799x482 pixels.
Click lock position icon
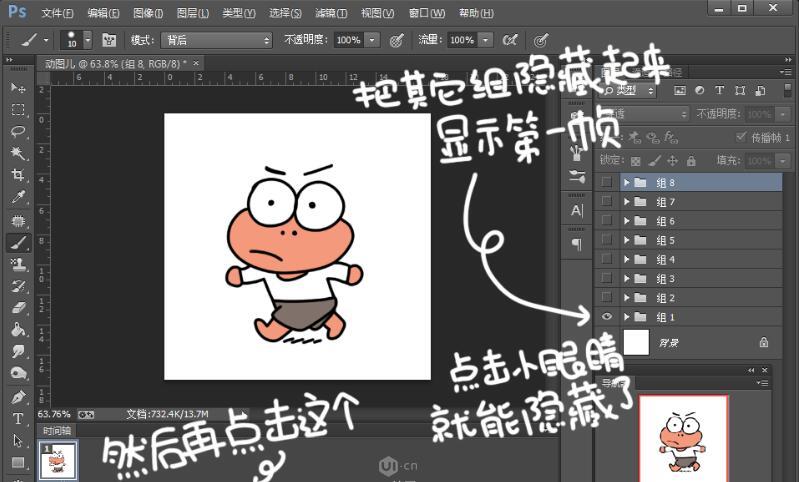[x=673, y=161]
